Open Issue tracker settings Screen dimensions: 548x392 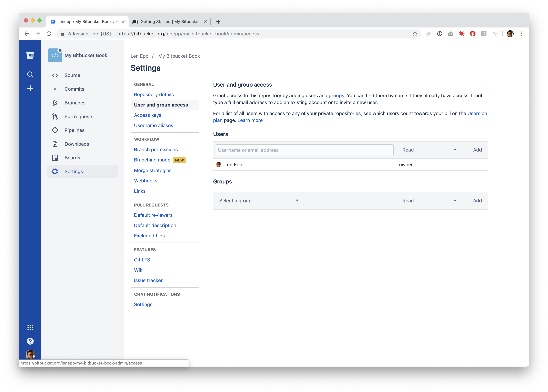coord(148,280)
